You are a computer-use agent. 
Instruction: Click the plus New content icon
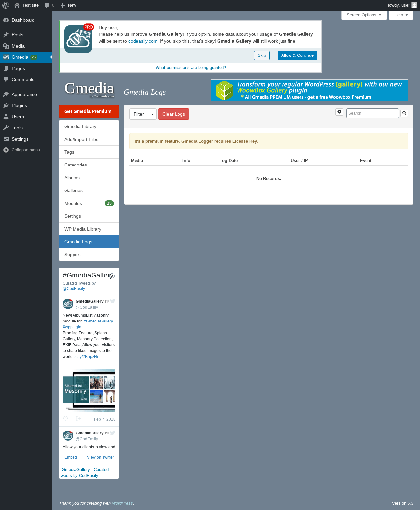click(63, 5)
